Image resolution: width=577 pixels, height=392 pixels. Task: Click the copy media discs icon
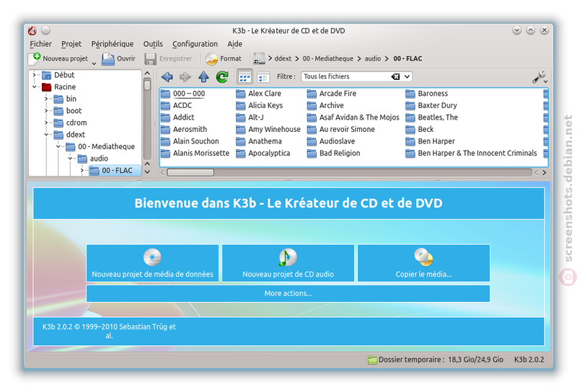pos(423,257)
